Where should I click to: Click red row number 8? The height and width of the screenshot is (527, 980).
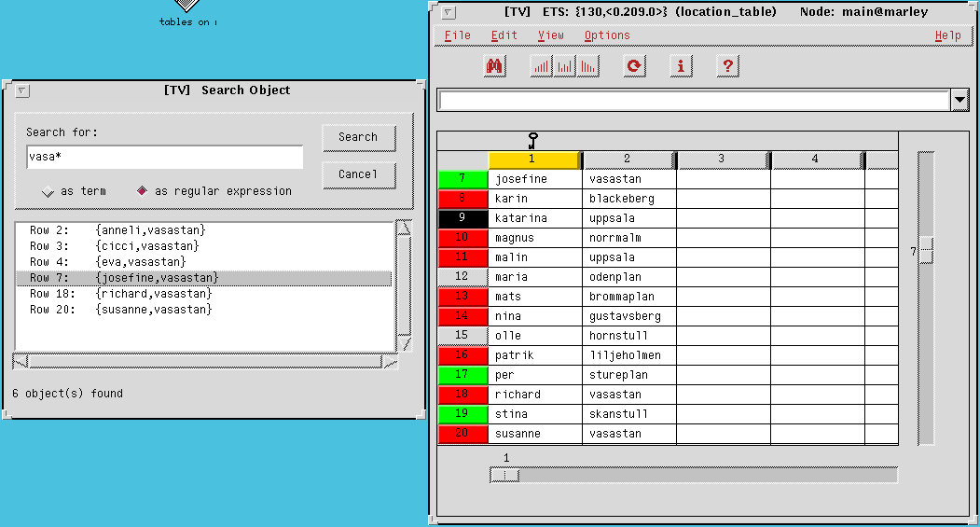tap(462, 198)
